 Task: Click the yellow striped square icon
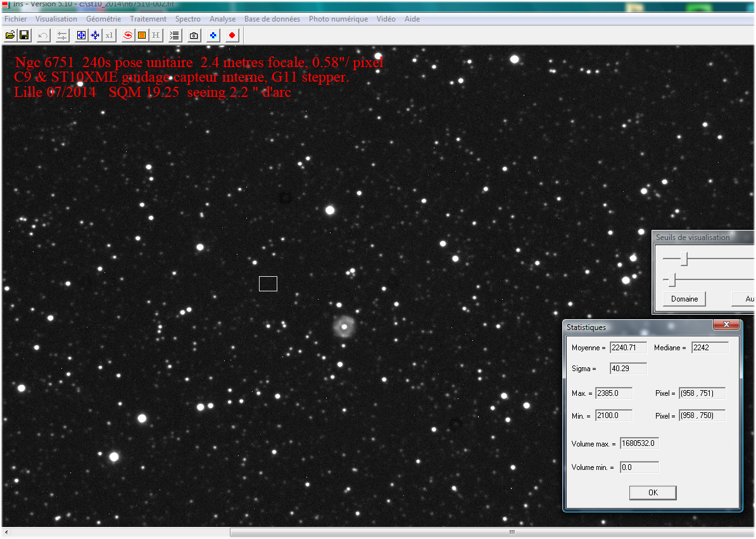pyautogui.click(x=142, y=35)
